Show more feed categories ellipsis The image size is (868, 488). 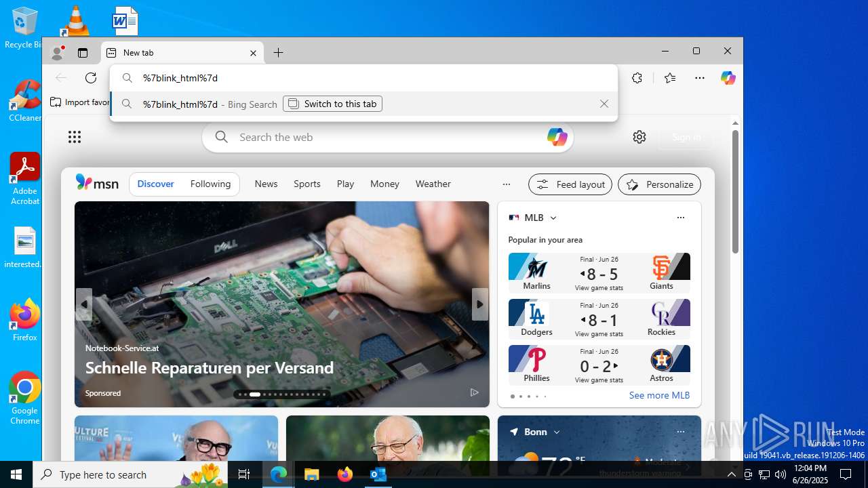point(506,184)
